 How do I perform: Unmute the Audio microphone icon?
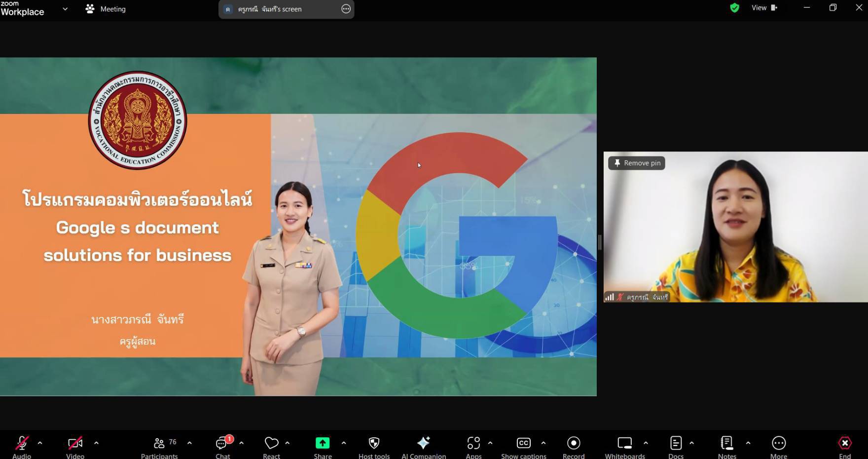[22, 443]
